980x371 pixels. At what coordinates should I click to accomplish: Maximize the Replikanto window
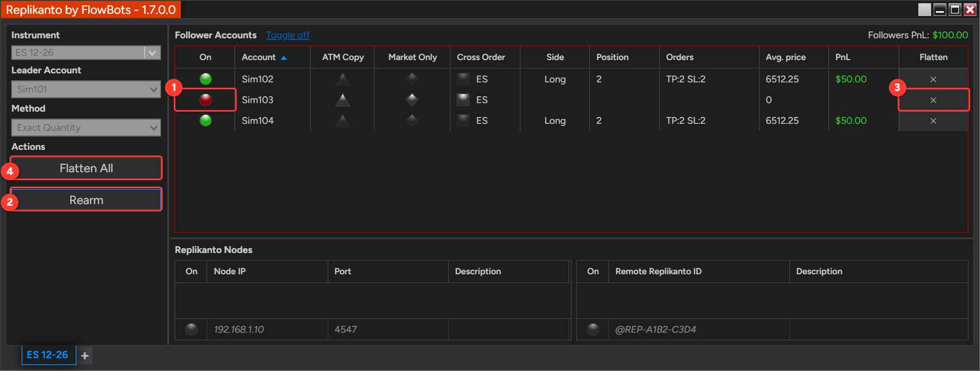954,10
